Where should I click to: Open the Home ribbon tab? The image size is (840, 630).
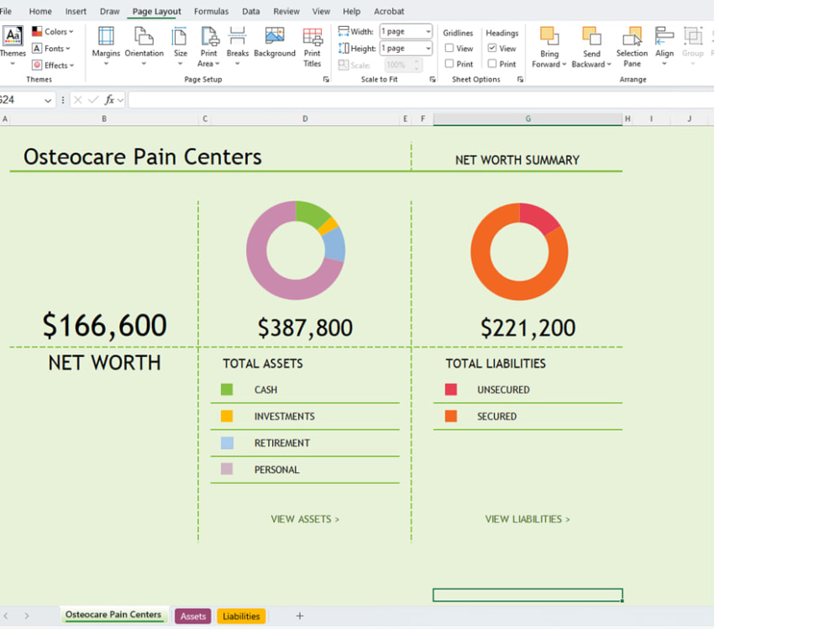click(x=40, y=11)
